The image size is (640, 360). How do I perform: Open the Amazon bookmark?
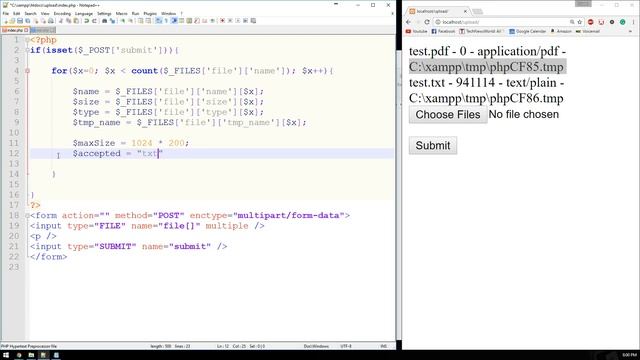click(x=561, y=31)
